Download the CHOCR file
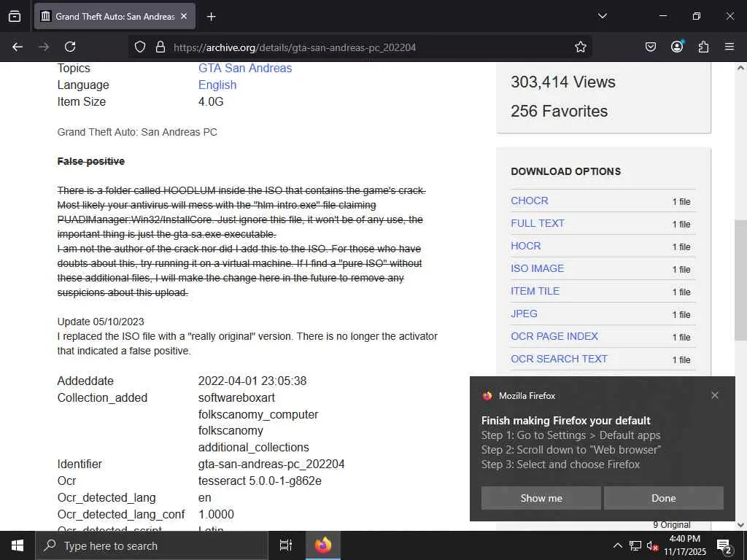The height and width of the screenshot is (560, 747). [530, 201]
